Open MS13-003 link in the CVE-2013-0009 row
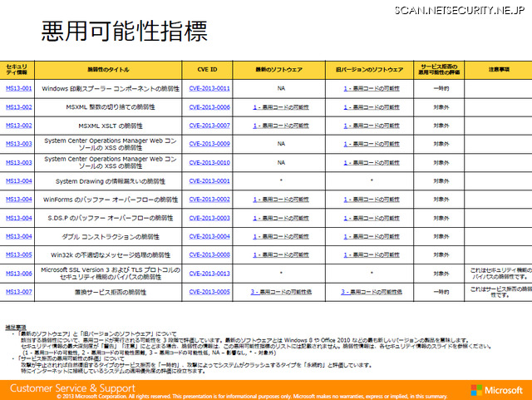 pos(18,144)
